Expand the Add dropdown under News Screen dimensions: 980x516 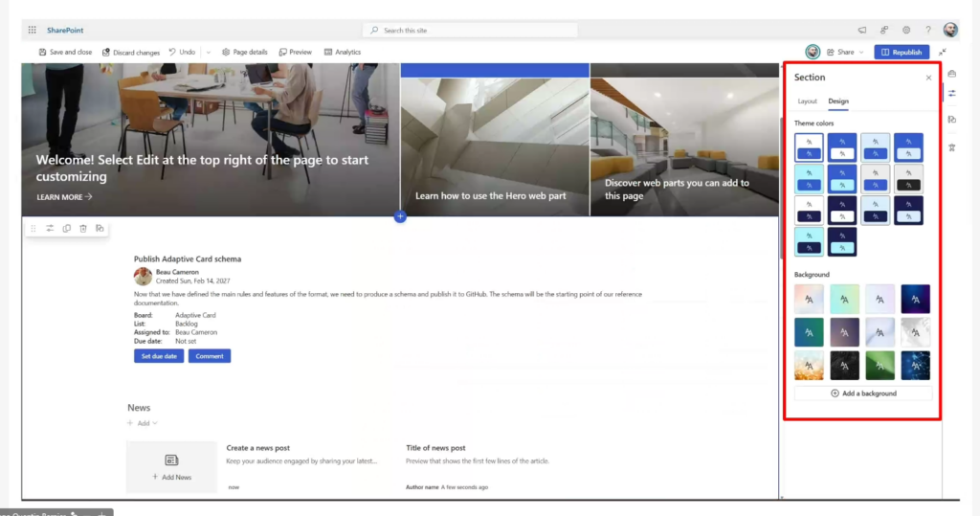[143, 423]
